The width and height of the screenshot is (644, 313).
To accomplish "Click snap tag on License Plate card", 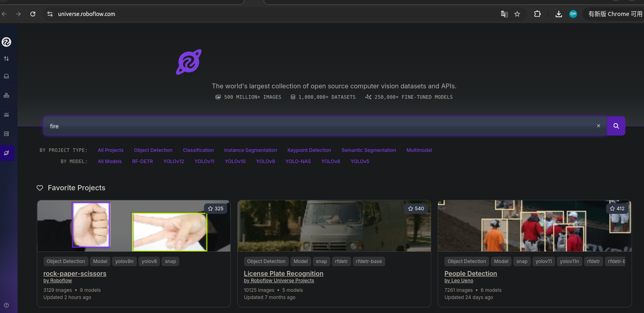I will [x=321, y=261].
